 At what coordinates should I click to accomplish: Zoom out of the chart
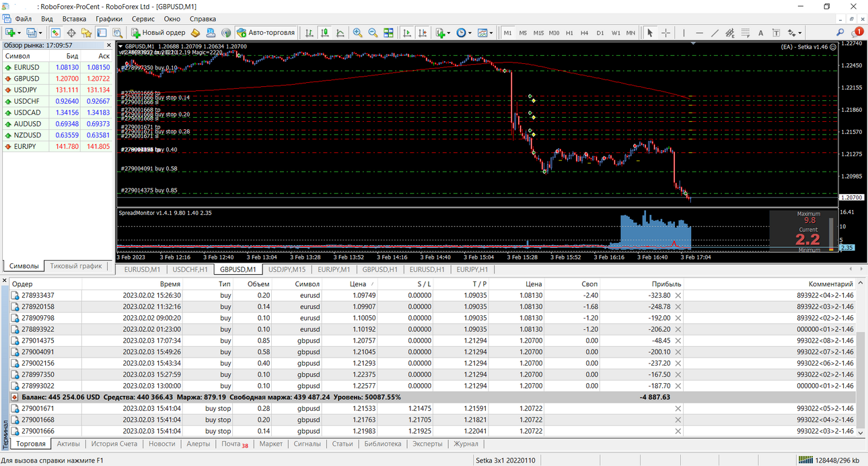pyautogui.click(x=373, y=32)
